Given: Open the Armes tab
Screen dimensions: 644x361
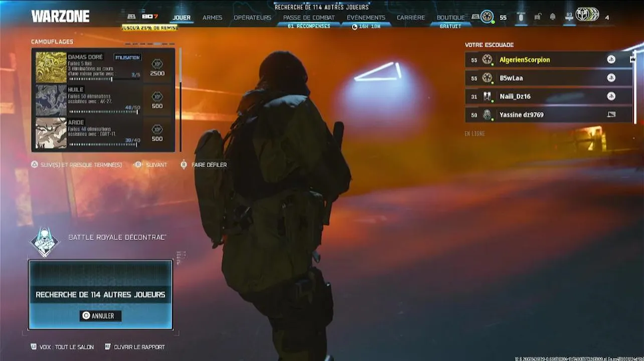Looking at the screenshot, I should tap(212, 18).
